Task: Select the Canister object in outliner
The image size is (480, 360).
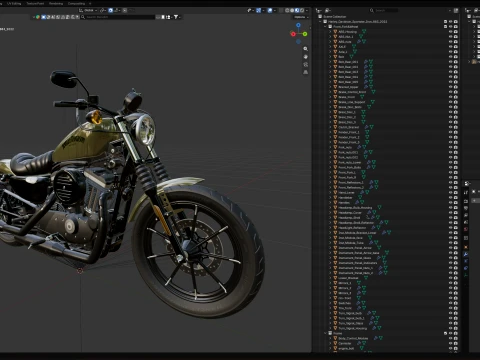Action: pos(345,343)
